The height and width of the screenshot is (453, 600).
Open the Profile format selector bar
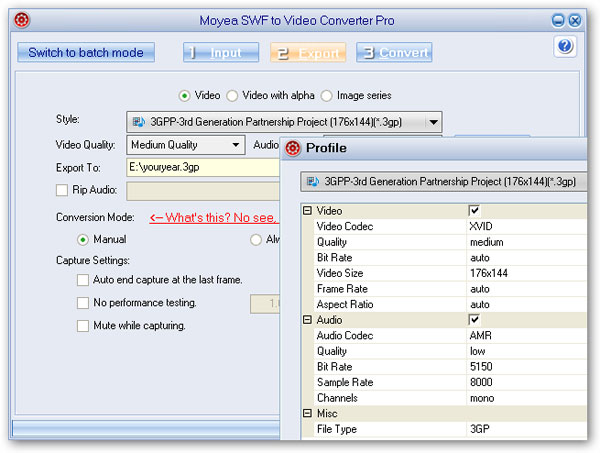[x=444, y=181]
